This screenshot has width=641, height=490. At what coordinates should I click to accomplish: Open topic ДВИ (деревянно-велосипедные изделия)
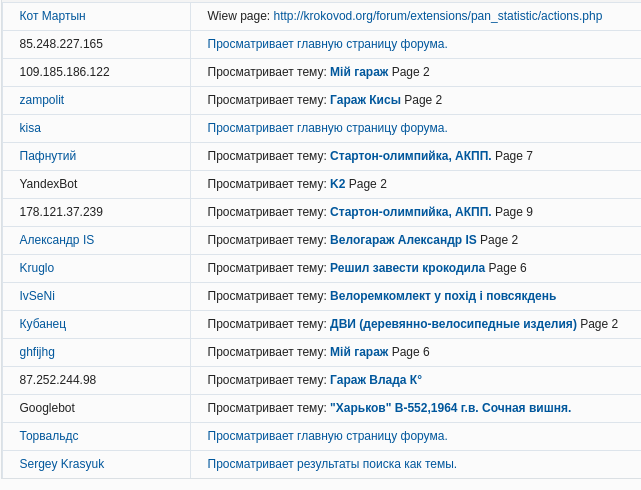(453, 324)
